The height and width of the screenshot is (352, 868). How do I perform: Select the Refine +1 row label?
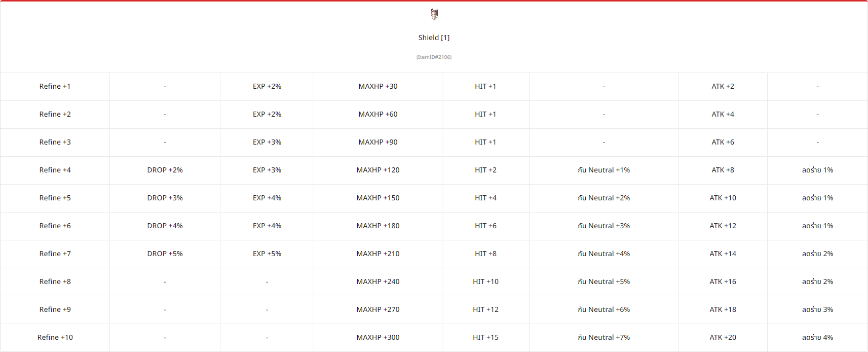tap(55, 86)
